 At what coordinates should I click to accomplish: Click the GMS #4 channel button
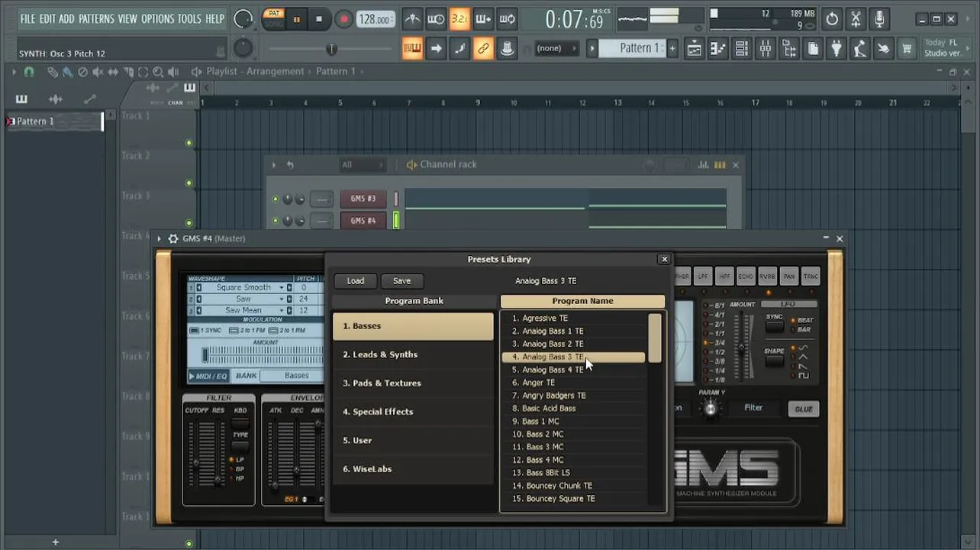363,221
